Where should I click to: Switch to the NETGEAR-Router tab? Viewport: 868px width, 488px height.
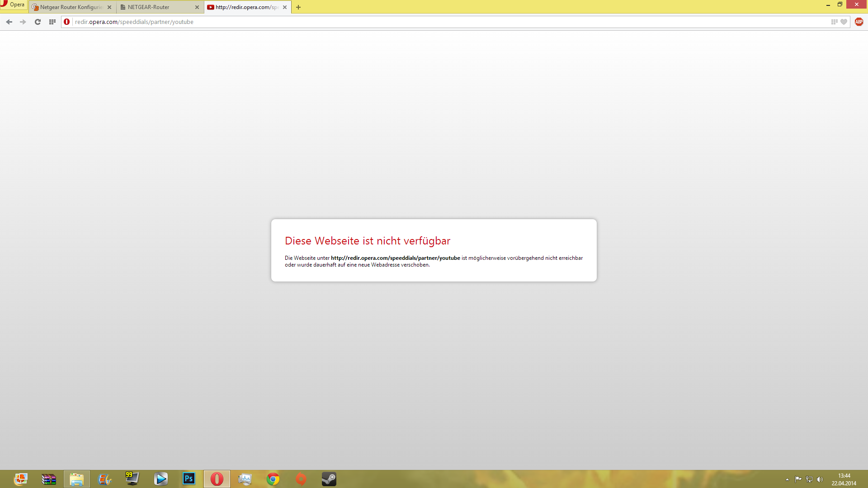pos(160,7)
